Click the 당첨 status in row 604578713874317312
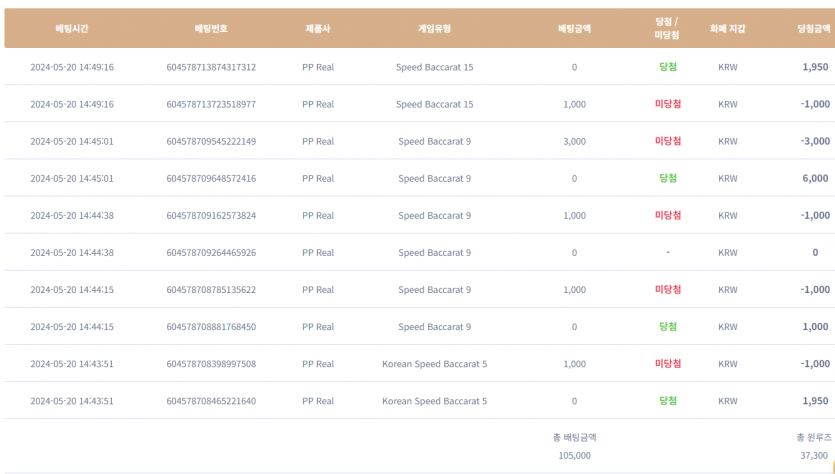 (668, 67)
